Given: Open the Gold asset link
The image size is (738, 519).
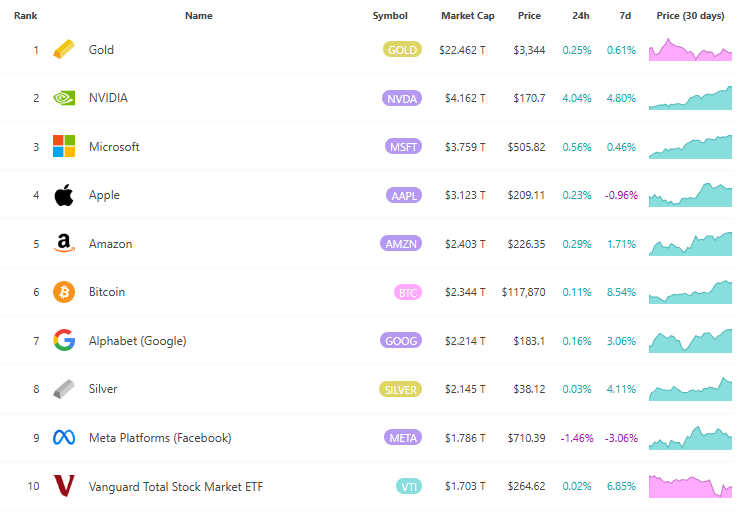Looking at the screenshot, I should (x=101, y=49).
